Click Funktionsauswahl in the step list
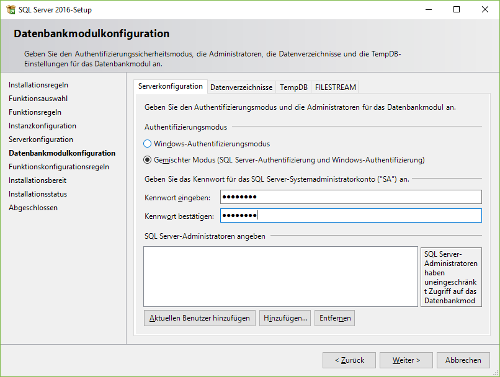 (x=38, y=98)
